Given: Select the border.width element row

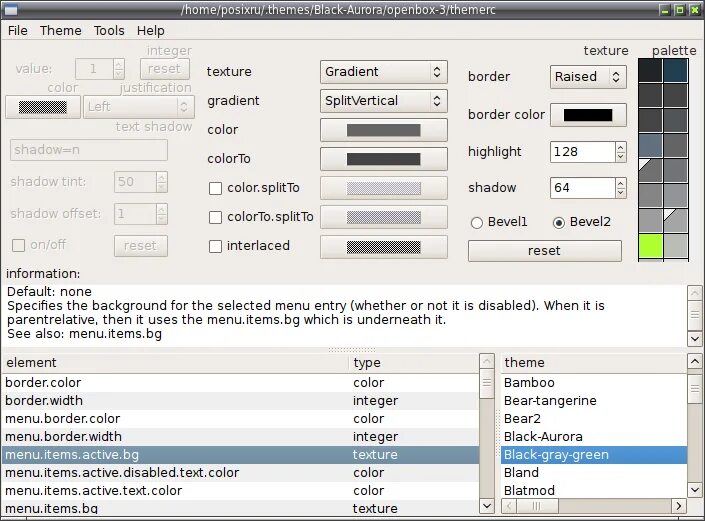Looking at the screenshot, I should point(240,401).
